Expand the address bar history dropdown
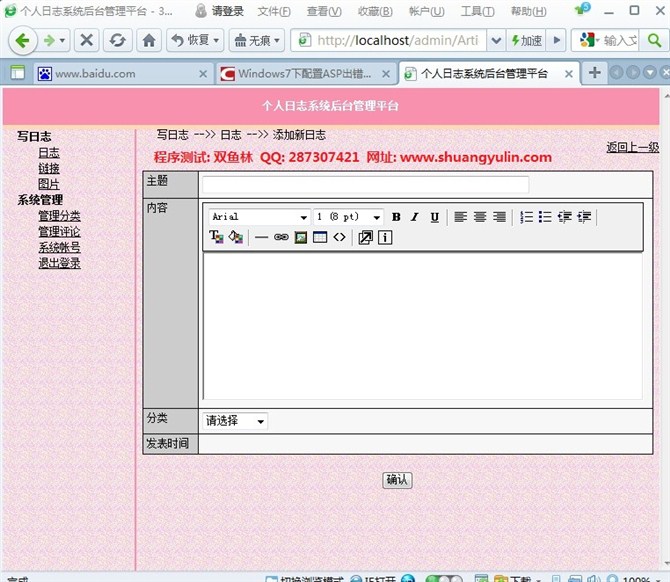 click(496, 41)
